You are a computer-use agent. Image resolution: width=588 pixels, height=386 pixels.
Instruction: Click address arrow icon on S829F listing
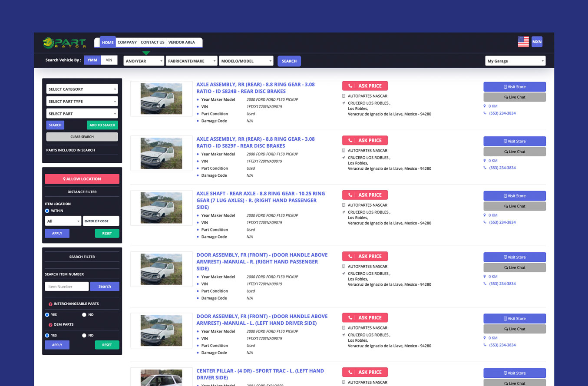point(344,158)
